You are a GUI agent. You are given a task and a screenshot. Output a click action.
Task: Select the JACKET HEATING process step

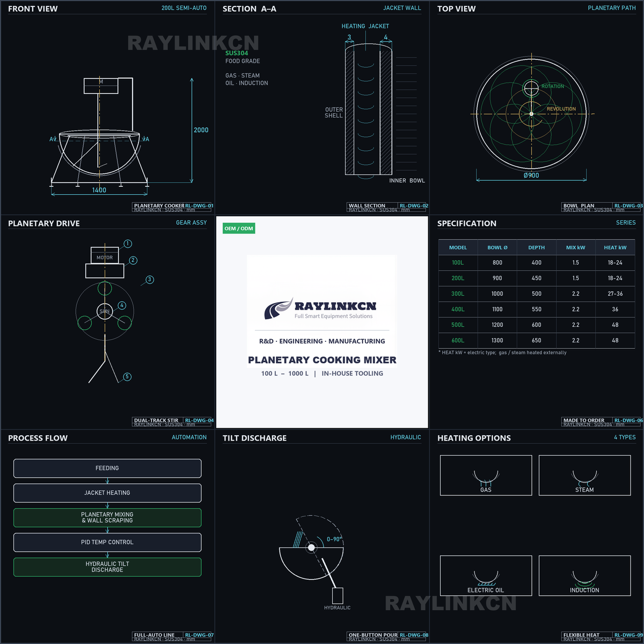[107, 493]
